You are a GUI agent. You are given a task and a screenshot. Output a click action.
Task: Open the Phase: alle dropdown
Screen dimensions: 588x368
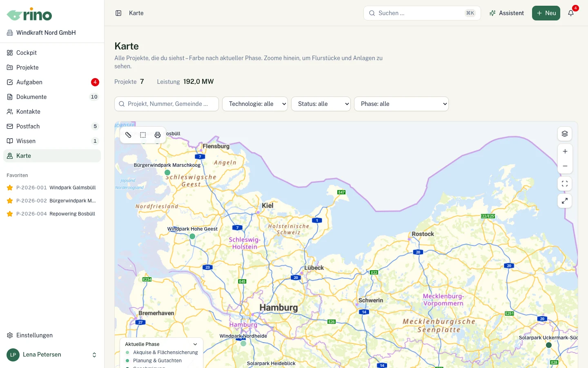tap(401, 104)
